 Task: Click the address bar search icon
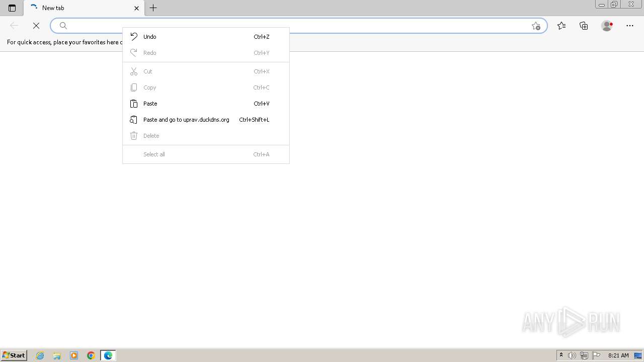(x=63, y=26)
